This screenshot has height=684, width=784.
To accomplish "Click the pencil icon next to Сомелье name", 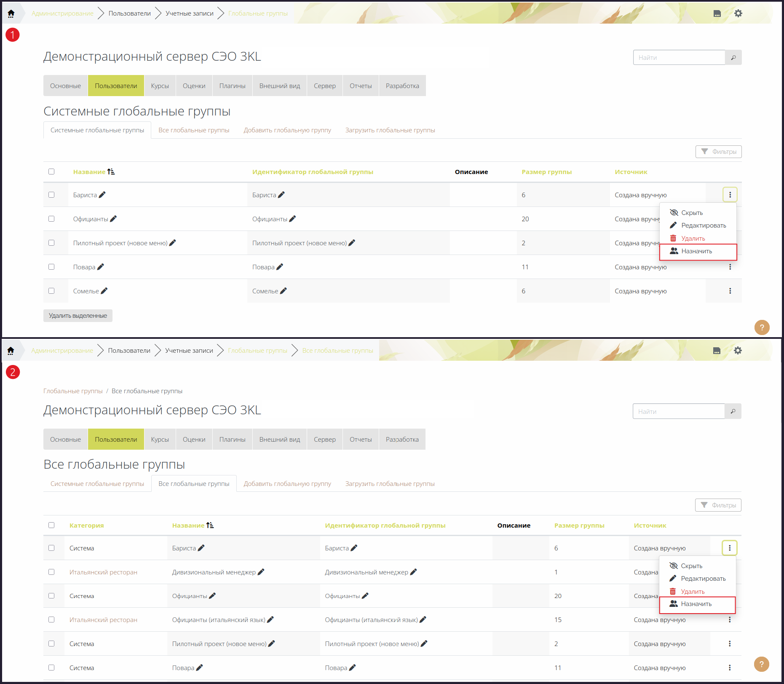I will 104,291.
